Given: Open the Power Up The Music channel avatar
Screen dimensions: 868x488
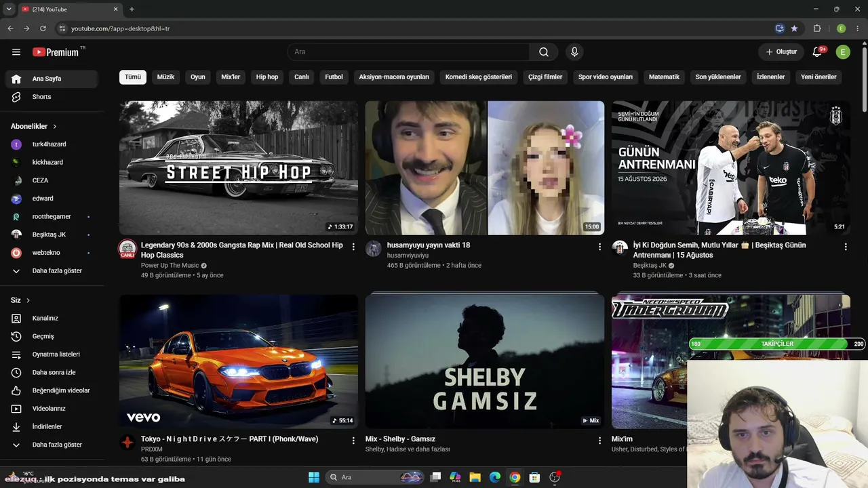Looking at the screenshot, I should (127, 249).
